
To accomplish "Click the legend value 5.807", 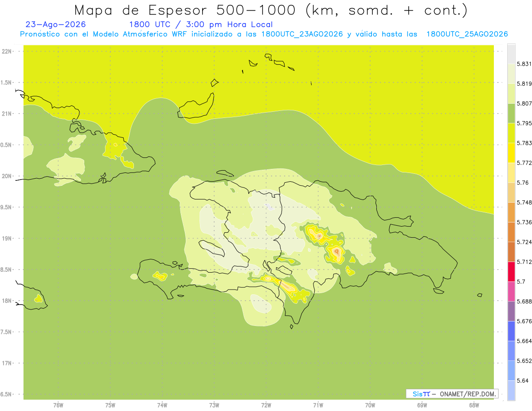I will (524, 103).
